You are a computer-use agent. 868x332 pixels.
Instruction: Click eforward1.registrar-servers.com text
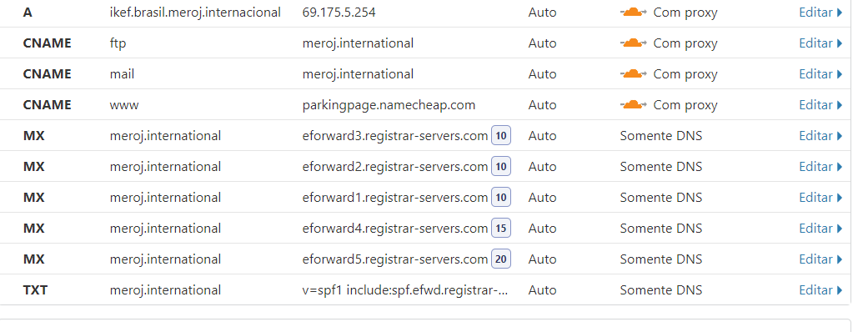tap(394, 198)
